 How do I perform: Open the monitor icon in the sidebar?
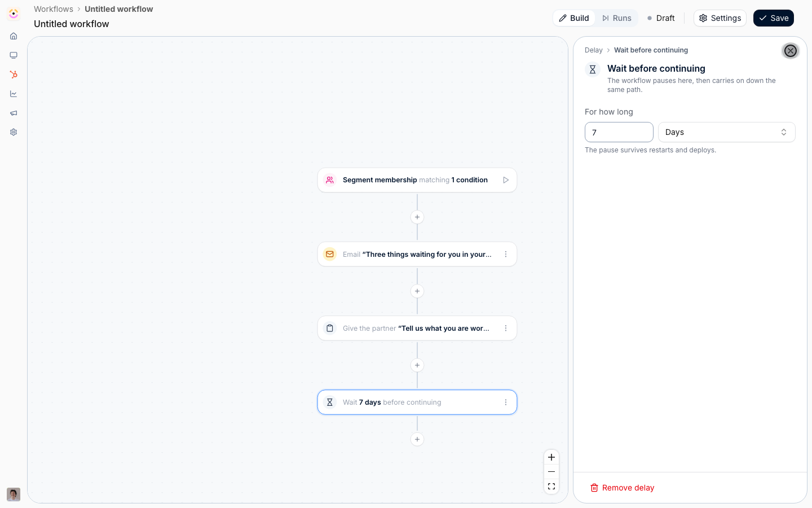tap(14, 55)
